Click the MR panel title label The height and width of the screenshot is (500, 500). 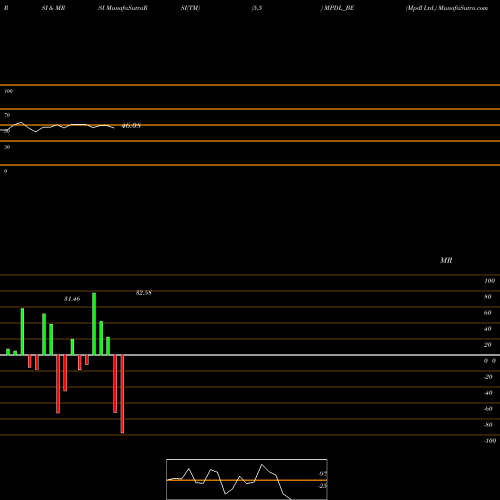(446, 260)
